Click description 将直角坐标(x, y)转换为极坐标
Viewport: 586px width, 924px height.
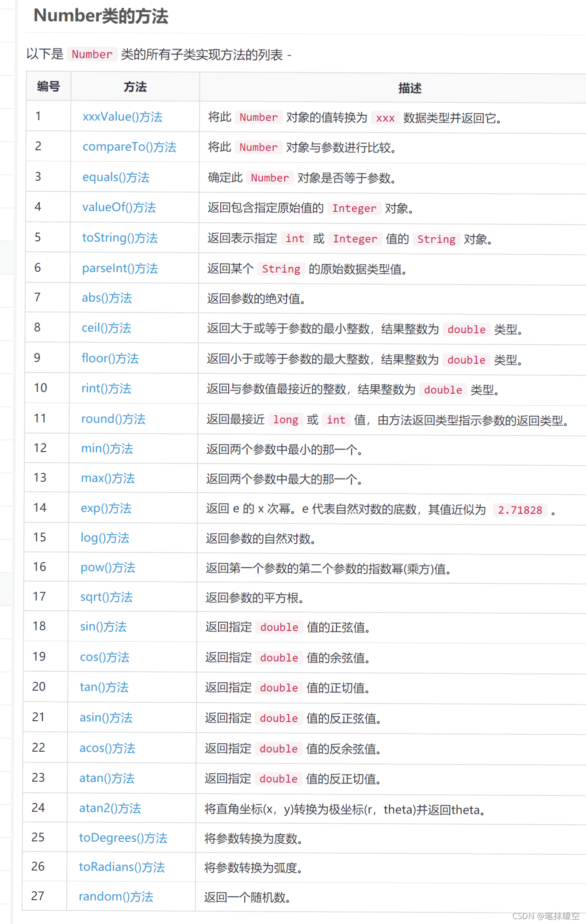click(345, 810)
